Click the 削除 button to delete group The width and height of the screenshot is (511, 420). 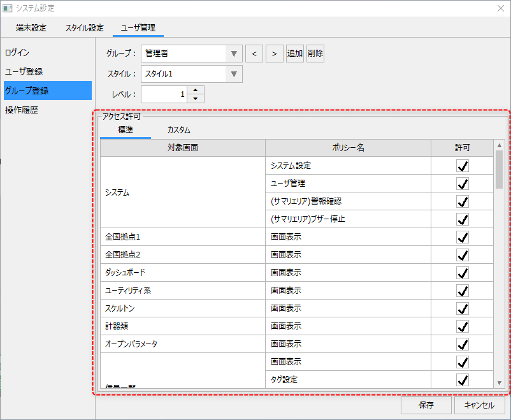tap(315, 54)
